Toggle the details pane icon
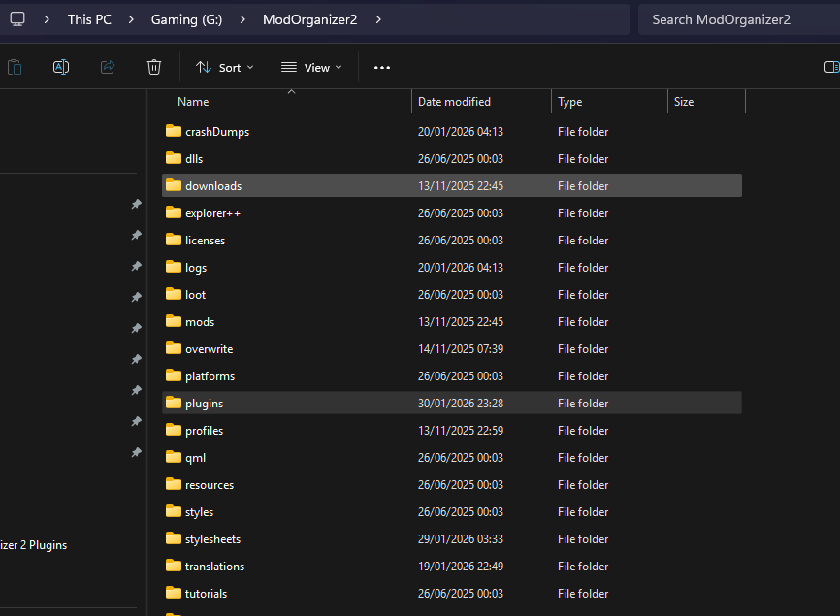 831,67
